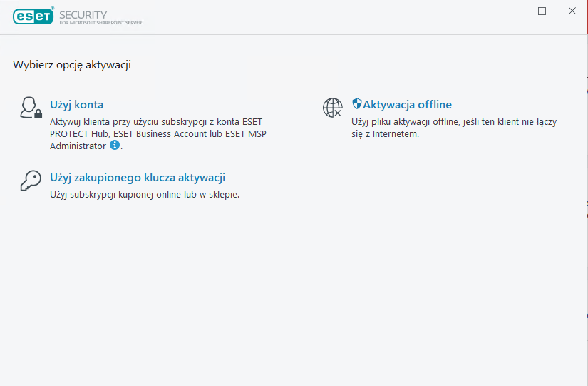Click description text 'Użyj subskrypcji kupionej online lub w sklepie.'
This screenshot has height=386, width=588.
click(x=145, y=195)
